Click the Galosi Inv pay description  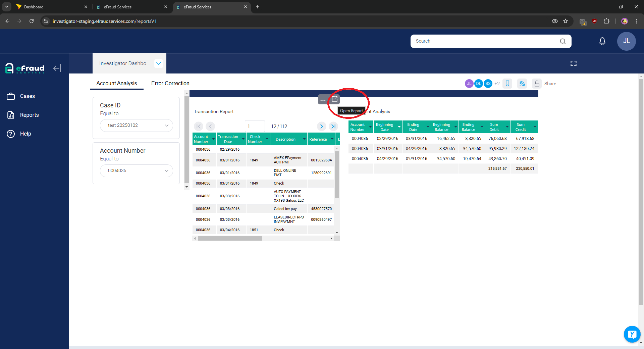pyautogui.click(x=285, y=209)
